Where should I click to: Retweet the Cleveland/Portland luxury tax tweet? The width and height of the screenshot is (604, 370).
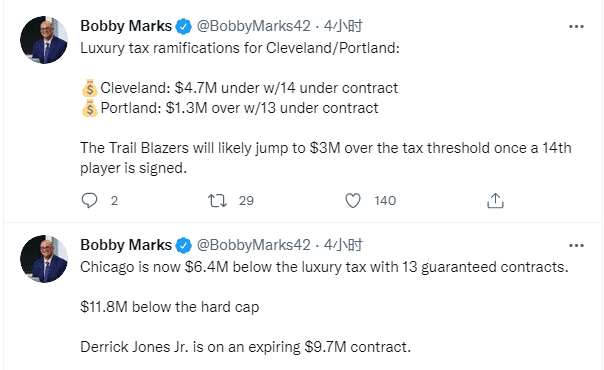(218, 201)
